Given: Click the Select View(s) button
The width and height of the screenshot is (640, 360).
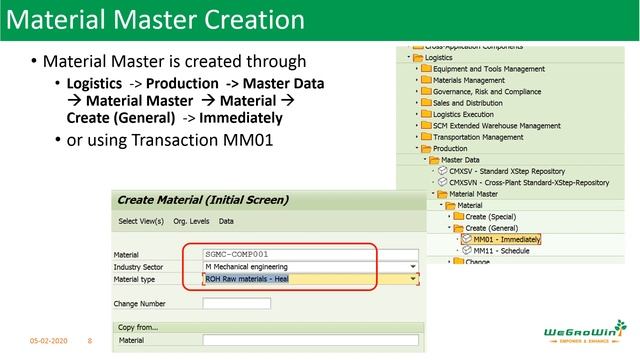Looking at the screenshot, I should tap(141, 221).
